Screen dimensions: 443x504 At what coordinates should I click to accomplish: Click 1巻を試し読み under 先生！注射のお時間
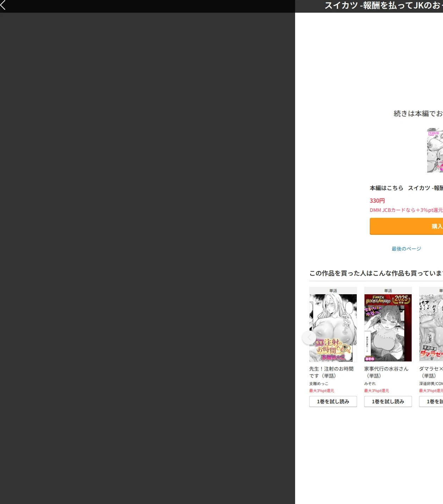(333, 402)
